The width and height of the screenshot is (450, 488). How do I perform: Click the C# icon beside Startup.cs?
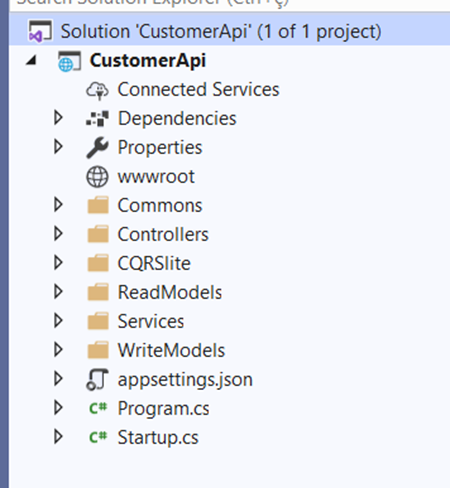[x=98, y=437]
